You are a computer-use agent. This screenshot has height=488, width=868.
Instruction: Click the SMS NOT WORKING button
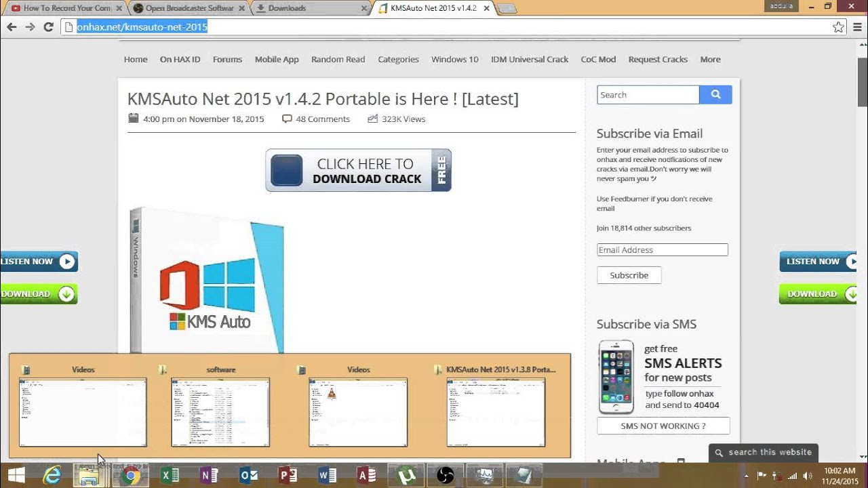point(663,426)
